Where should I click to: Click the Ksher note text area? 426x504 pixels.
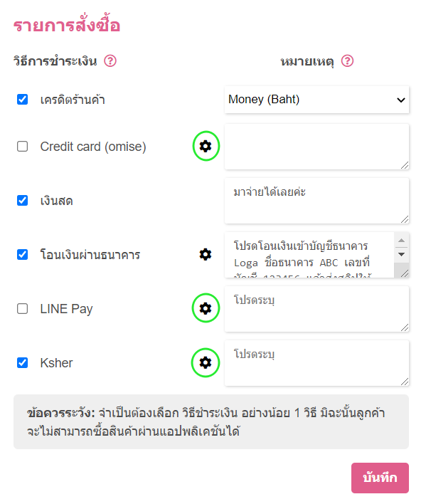click(x=316, y=363)
